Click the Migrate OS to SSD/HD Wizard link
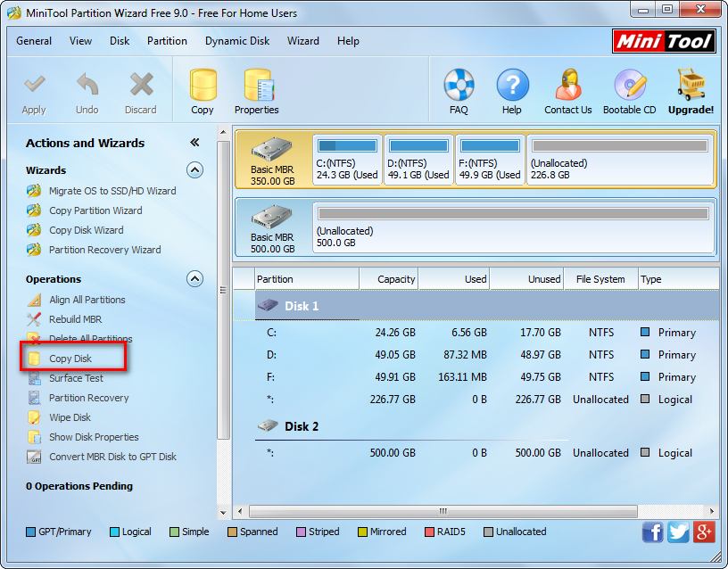Viewport: 728px width, 569px height. [x=112, y=191]
